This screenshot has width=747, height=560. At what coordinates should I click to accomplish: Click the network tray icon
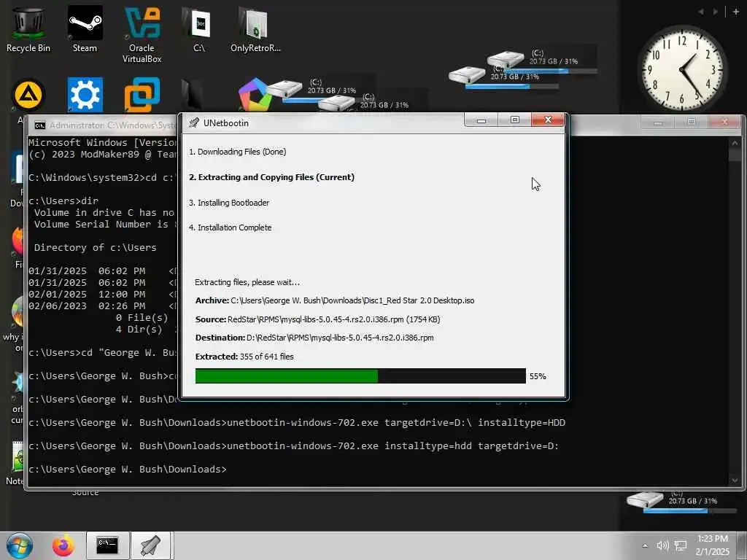pos(681,545)
